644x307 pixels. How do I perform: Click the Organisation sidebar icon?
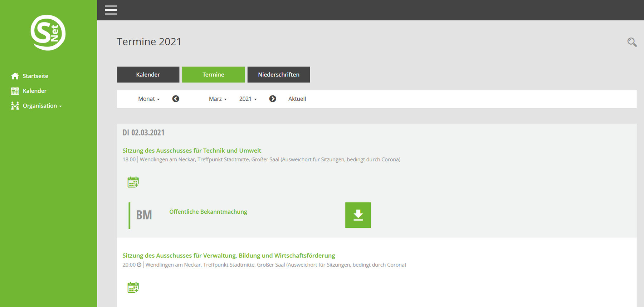pyautogui.click(x=15, y=106)
